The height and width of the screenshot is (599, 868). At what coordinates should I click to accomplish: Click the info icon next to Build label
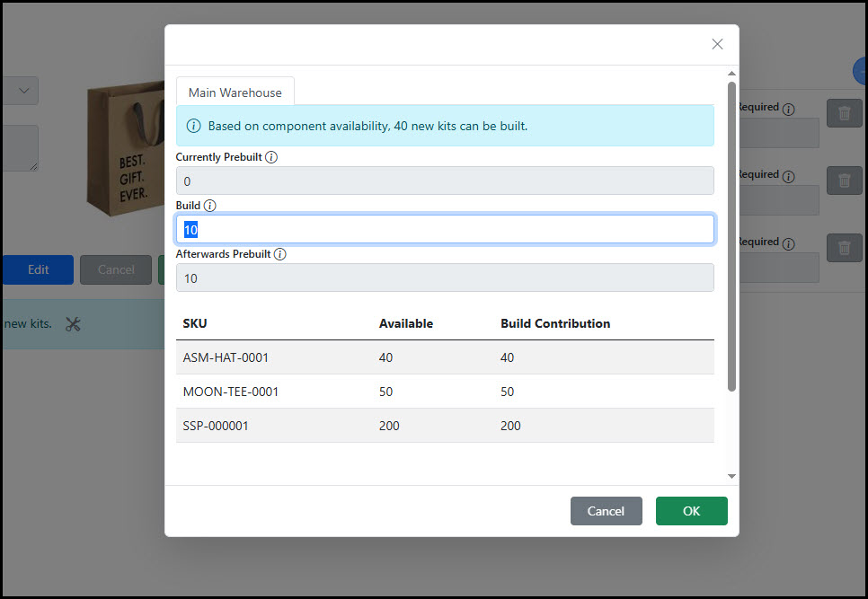pos(209,206)
